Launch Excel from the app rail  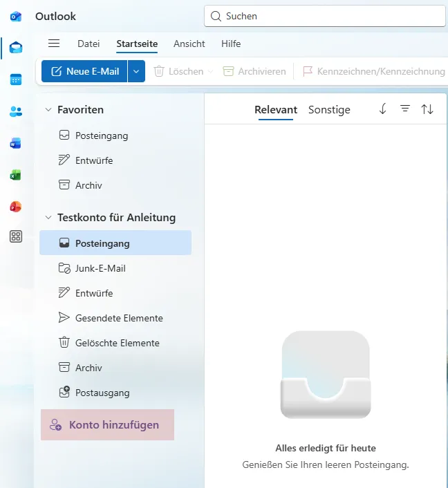click(16, 175)
